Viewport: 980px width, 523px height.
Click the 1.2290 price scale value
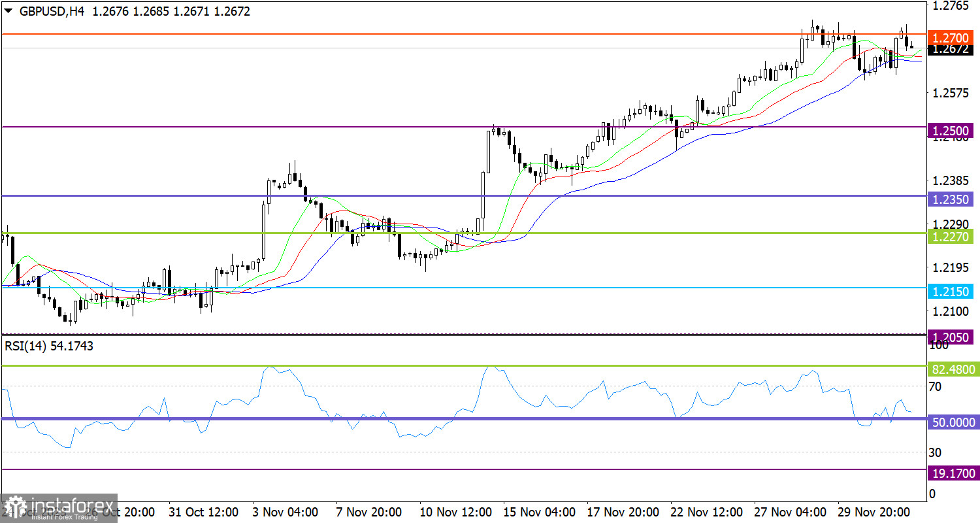tap(951, 224)
